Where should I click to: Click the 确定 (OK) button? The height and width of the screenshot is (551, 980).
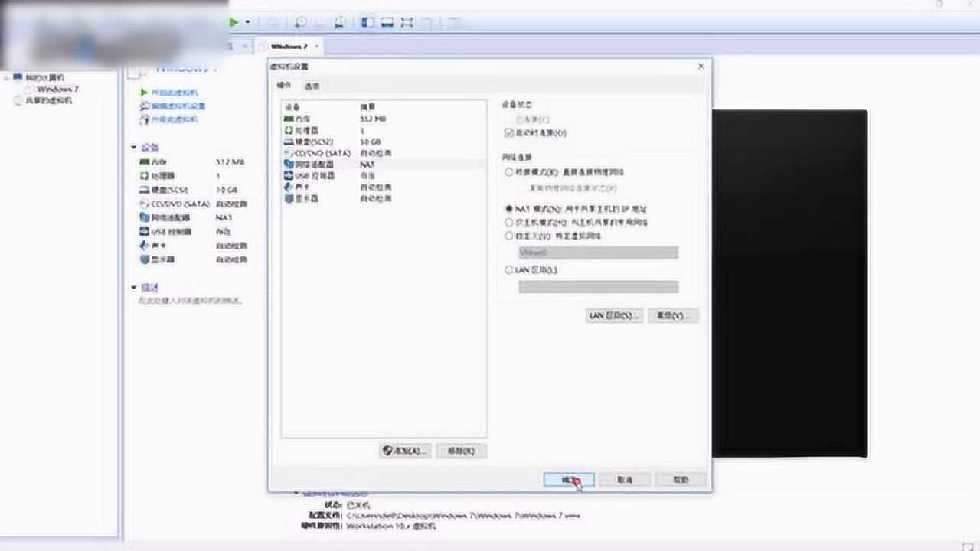569,480
